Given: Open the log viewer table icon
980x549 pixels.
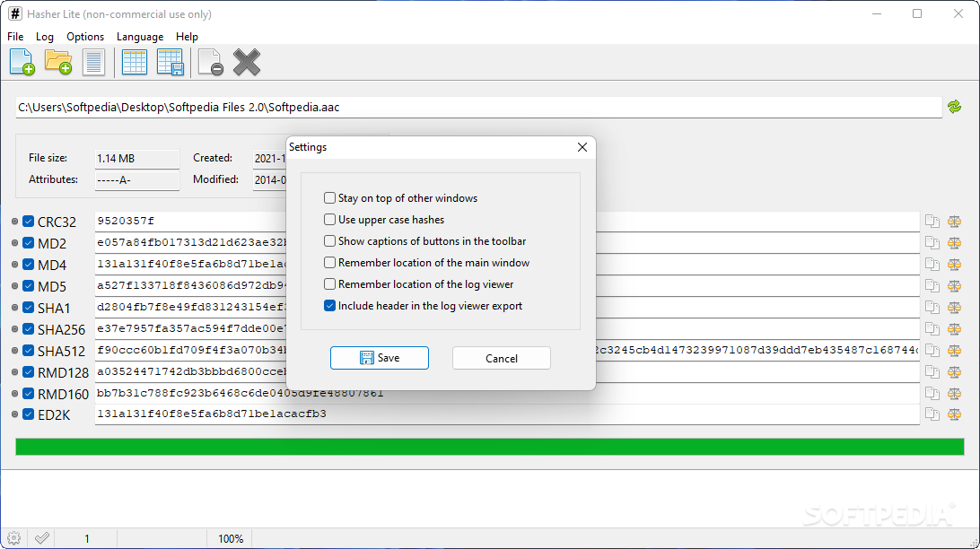Looking at the screenshot, I should [135, 62].
